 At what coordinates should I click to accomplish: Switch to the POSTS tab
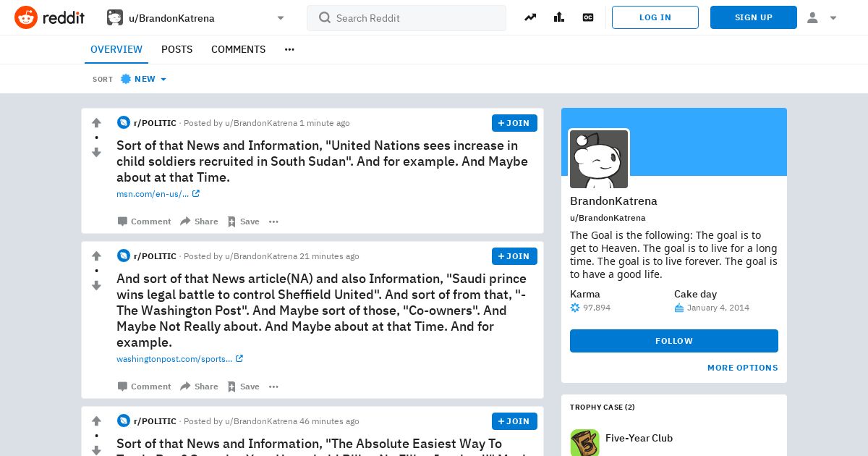click(x=176, y=49)
